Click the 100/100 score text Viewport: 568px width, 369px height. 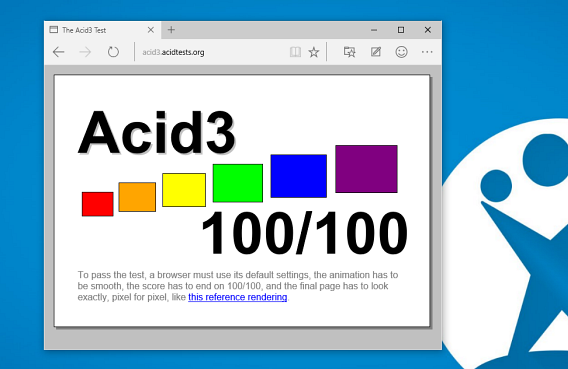(304, 233)
